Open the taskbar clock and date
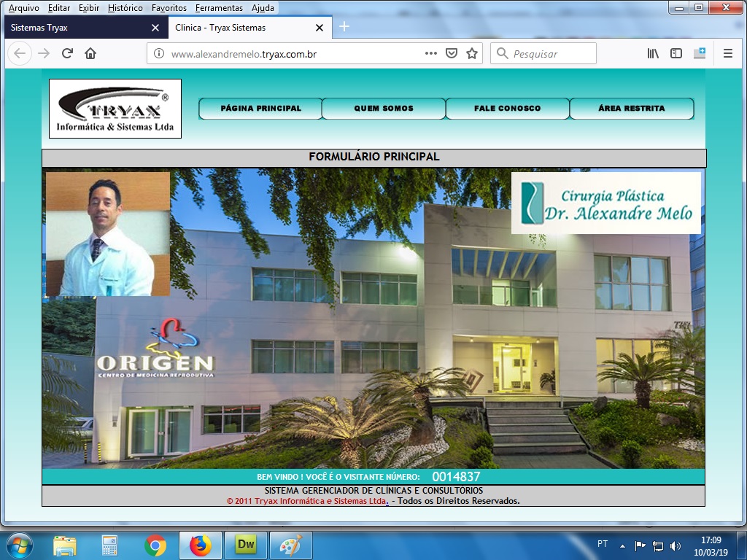 pyautogui.click(x=711, y=546)
